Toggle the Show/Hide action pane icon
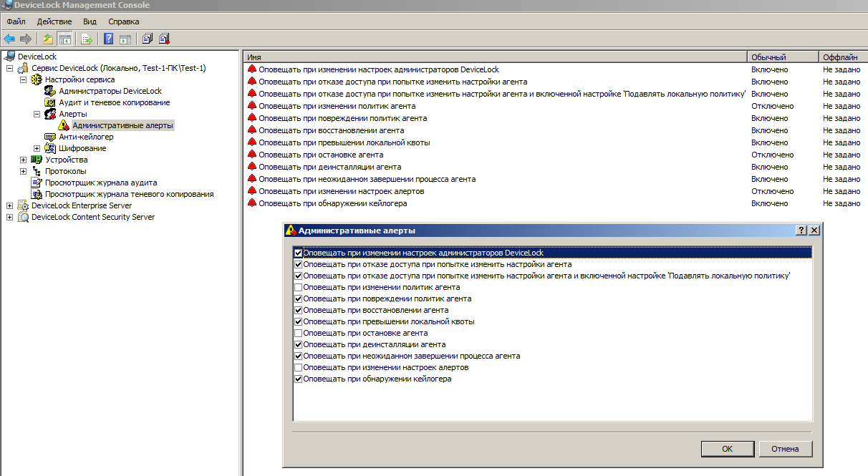The width and height of the screenshot is (868, 476). pyautogui.click(x=125, y=39)
